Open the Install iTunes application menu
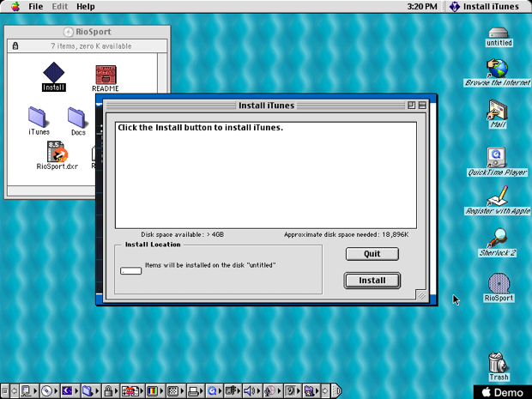This screenshot has height=399, width=532. [x=485, y=7]
